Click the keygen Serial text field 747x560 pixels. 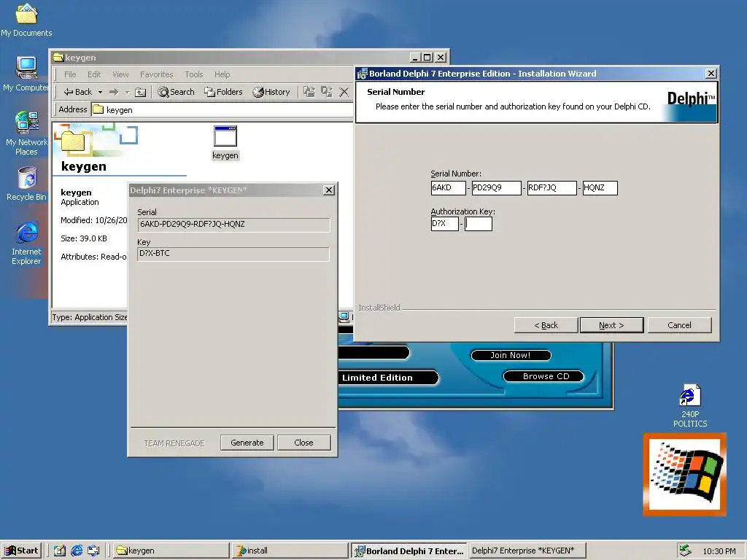click(233, 225)
